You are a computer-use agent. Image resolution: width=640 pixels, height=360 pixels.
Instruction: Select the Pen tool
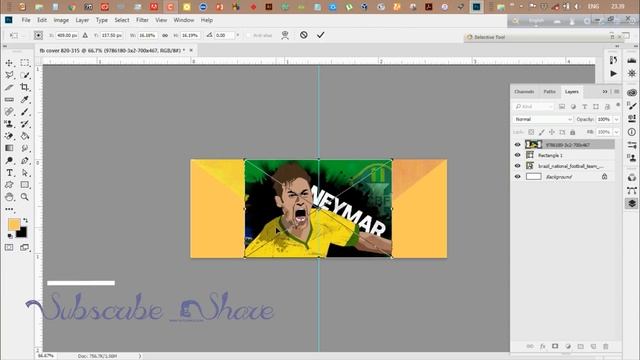point(24,160)
